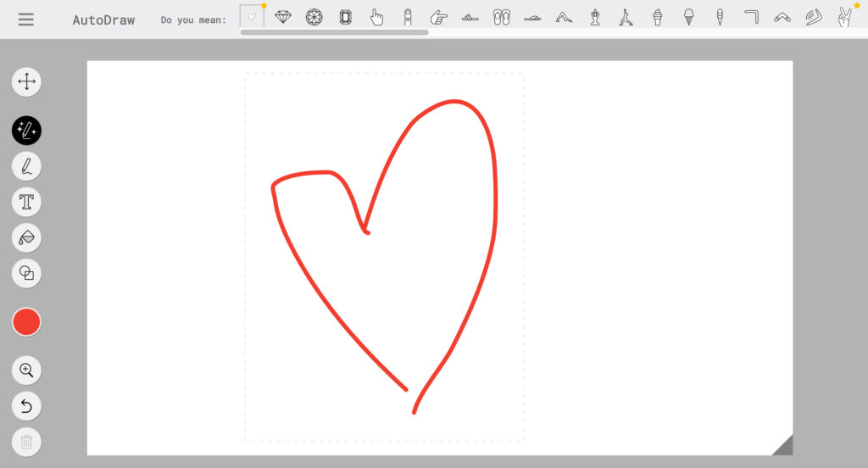868x468 pixels.
Task: Open the hamburger menu
Action: (x=26, y=19)
